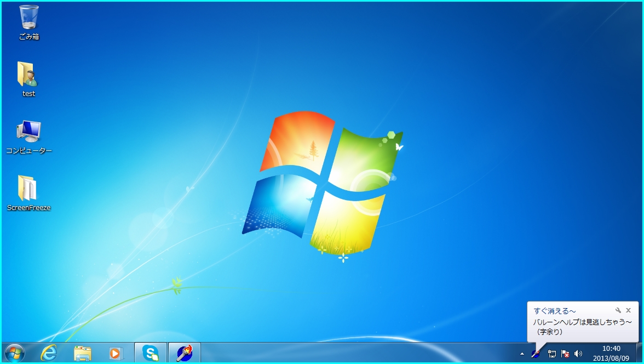
Task: Click the wrench icon in the balloon notification
Action: tap(618, 310)
